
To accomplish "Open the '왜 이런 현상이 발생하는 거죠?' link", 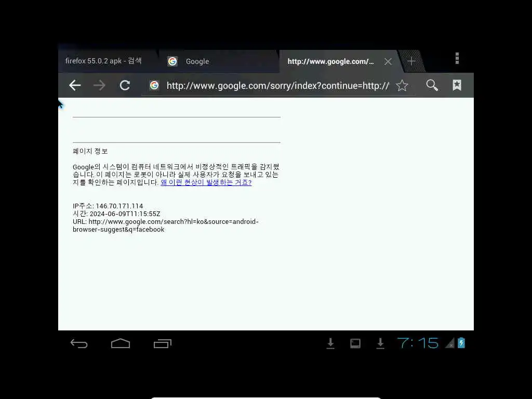I will pos(206,182).
